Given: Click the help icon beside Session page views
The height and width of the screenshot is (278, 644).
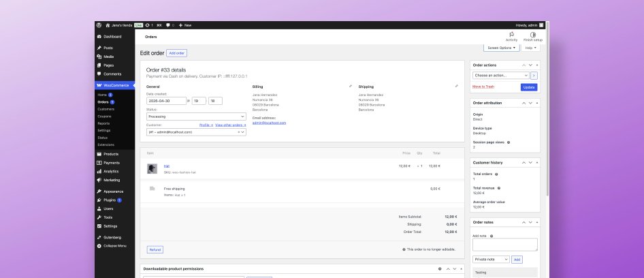Looking at the screenshot, I should click(509, 142).
